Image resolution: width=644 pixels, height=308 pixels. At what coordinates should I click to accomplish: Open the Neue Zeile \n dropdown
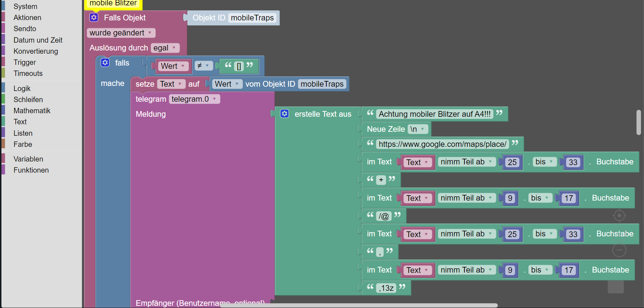pyautogui.click(x=418, y=129)
